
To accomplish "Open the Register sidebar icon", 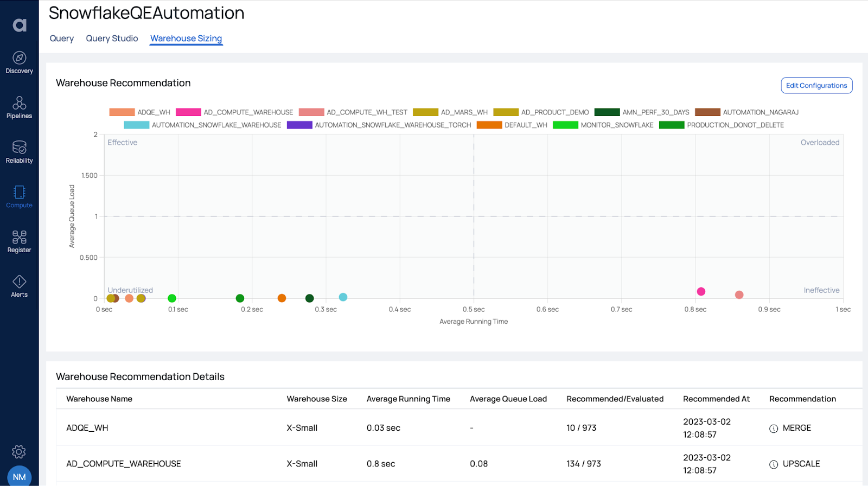I will click(x=20, y=237).
